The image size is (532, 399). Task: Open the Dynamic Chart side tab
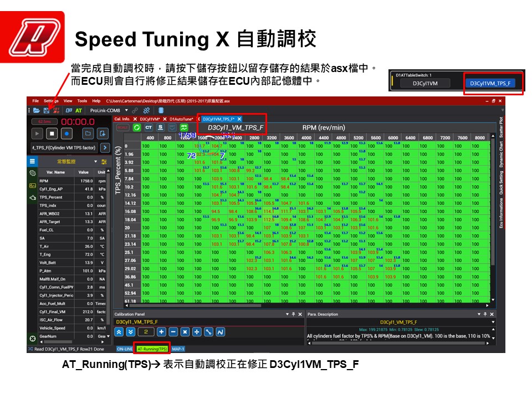click(501, 155)
